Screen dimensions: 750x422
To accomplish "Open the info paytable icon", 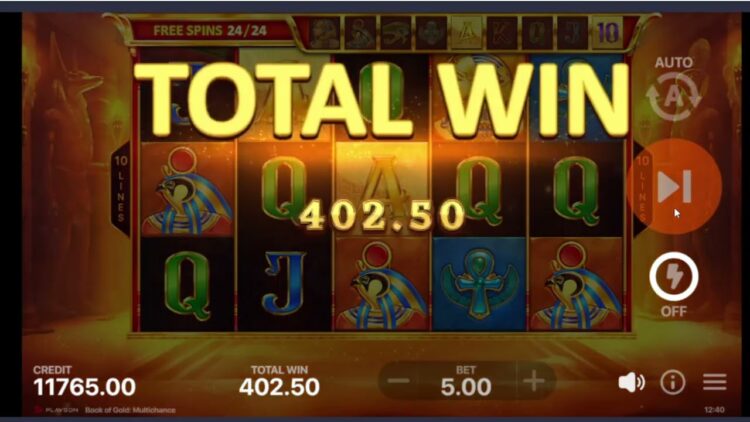I will click(673, 382).
